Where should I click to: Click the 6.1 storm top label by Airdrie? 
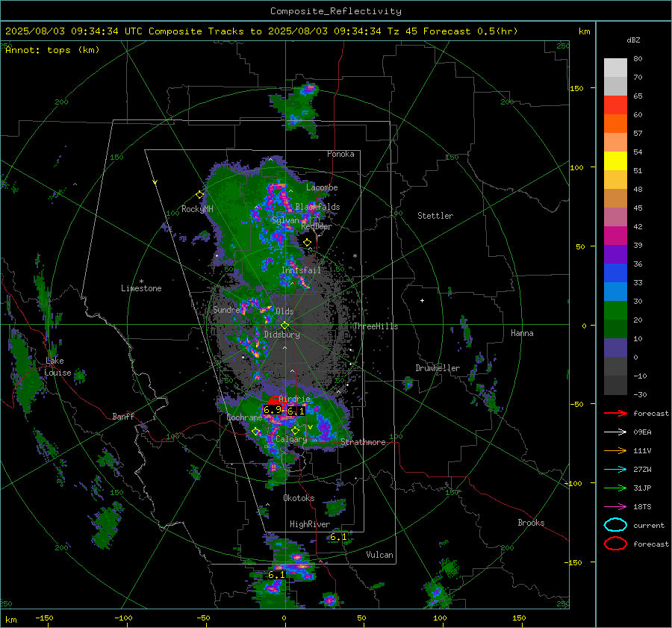[x=296, y=411]
